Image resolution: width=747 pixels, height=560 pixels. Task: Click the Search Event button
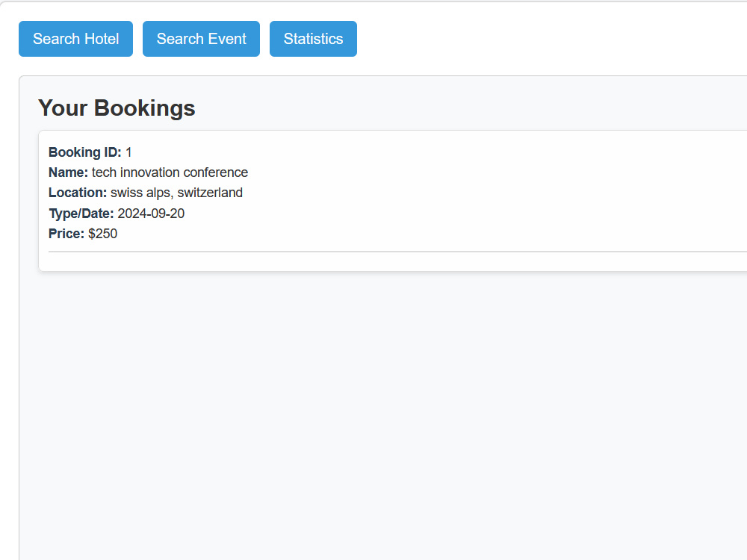tap(201, 39)
